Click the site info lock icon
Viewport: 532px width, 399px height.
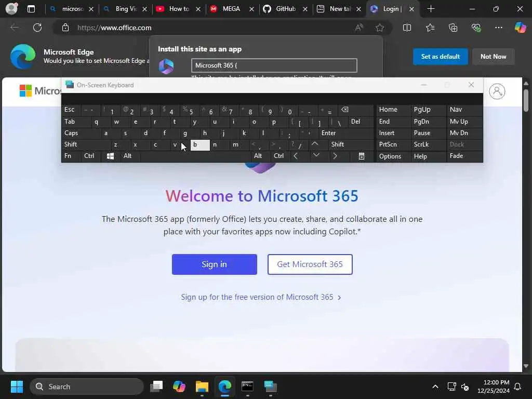tap(65, 28)
